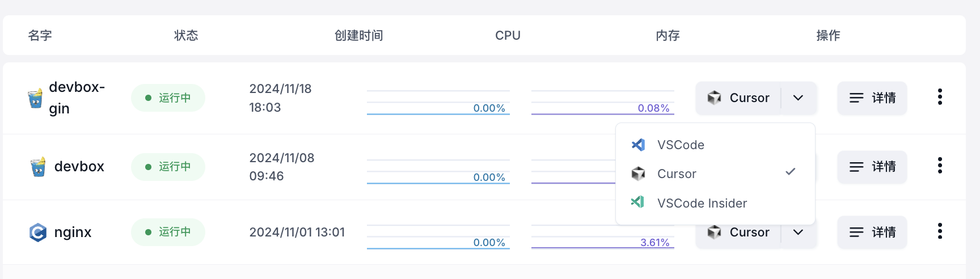This screenshot has height=279, width=980.
Task: Open devbox-gin in Cursor
Action: click(x=738, y=98)
